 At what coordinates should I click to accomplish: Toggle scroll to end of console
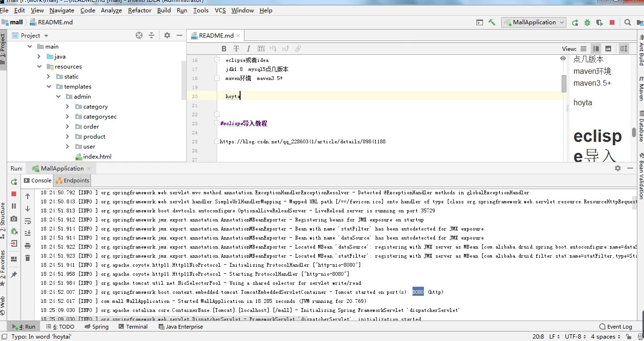(x=28, y=233)
